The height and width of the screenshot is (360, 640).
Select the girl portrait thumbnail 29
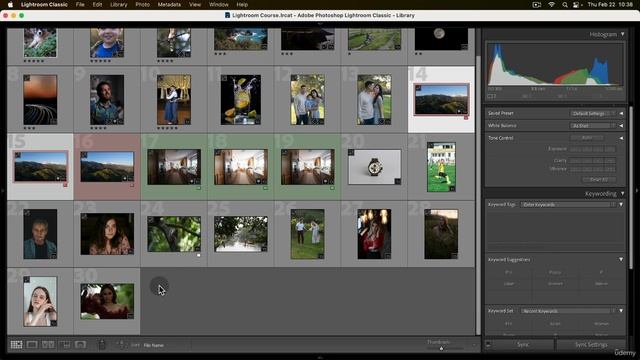(x=40, y=301)
